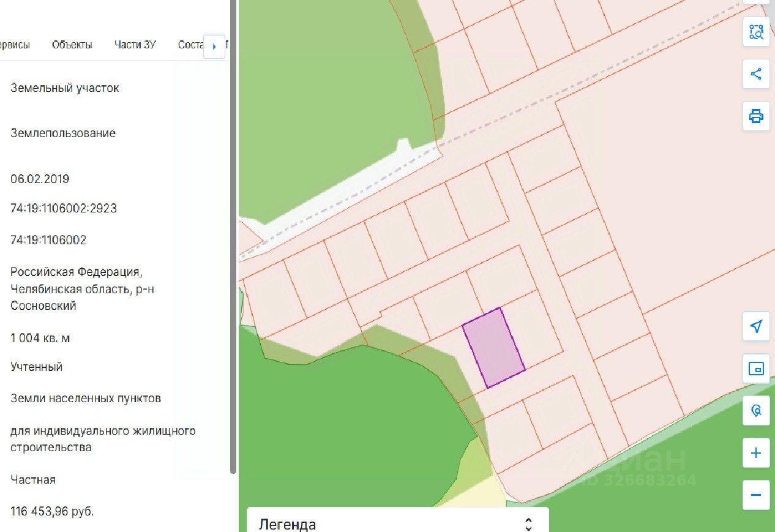Click the print map icon
Viewport: 775px width, 532px height.
756,116
